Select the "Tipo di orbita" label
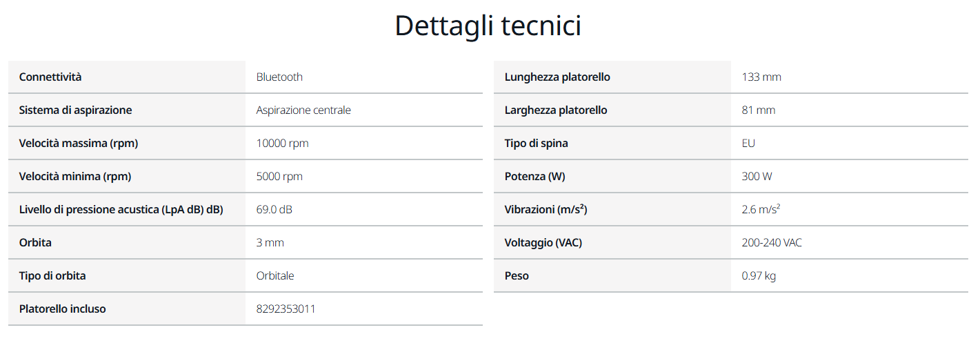Screen dimensions: 980x341 [52, 276]
